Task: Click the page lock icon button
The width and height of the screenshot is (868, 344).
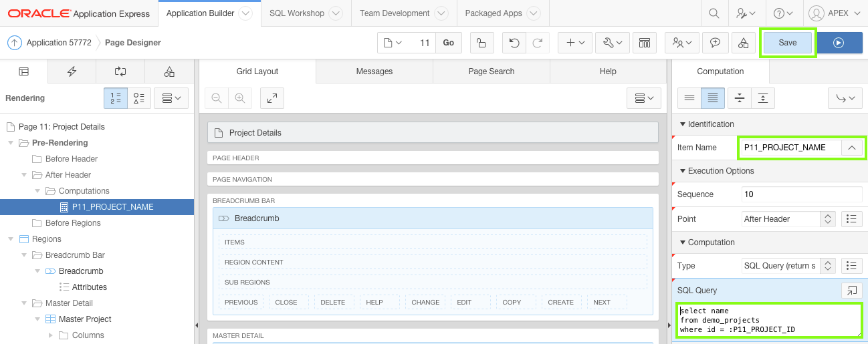Action: point(481,43)
